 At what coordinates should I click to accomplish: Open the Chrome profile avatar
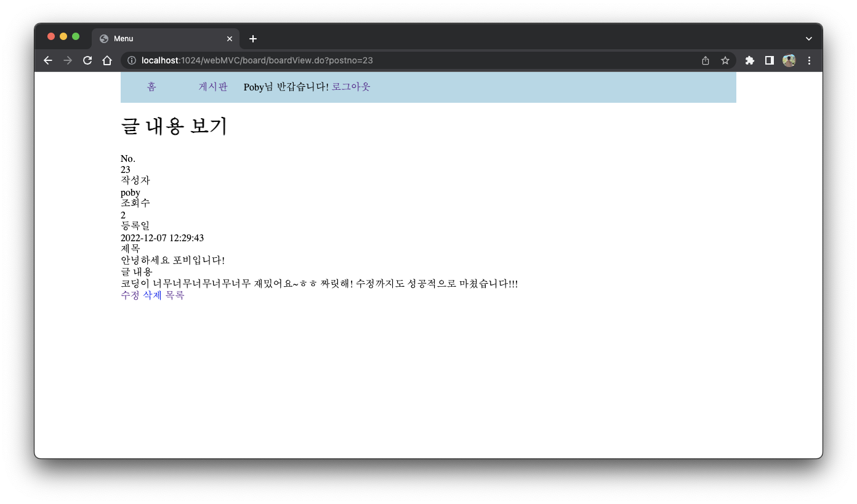click(789, 60)
